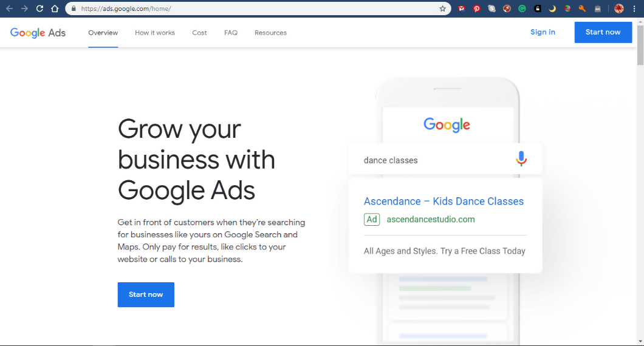Screen dimensions: 644x346
Task: Open the Ascendance – Kids Dance Classes link
Action: point(444,201)
